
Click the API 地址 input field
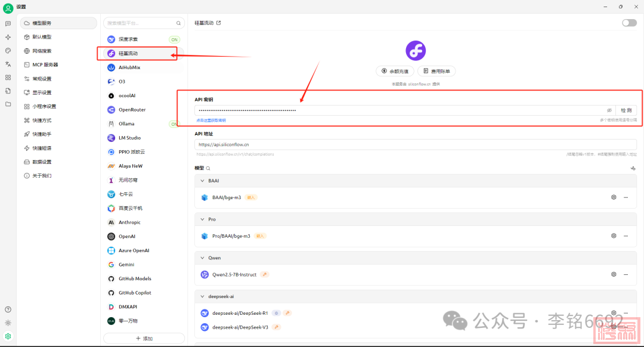(415, 144)
